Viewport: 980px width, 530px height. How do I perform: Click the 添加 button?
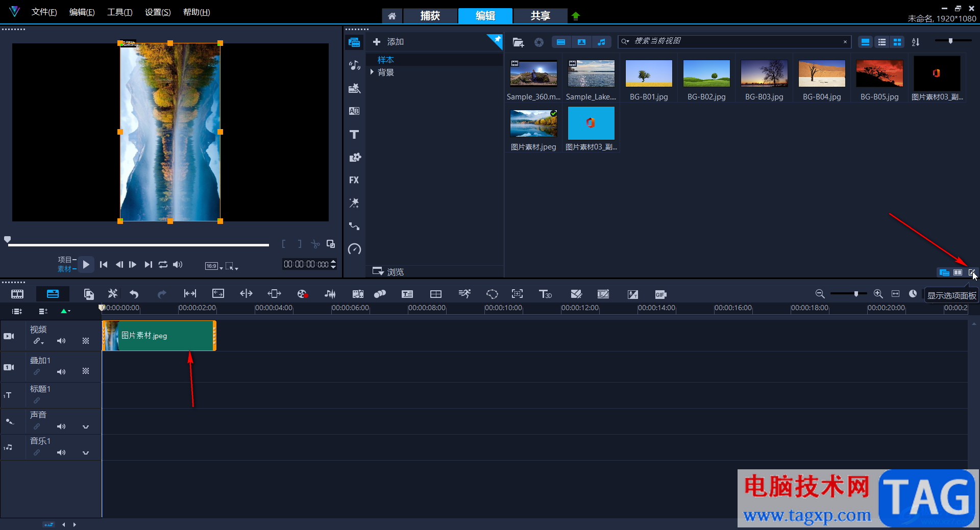coord(389,42)
